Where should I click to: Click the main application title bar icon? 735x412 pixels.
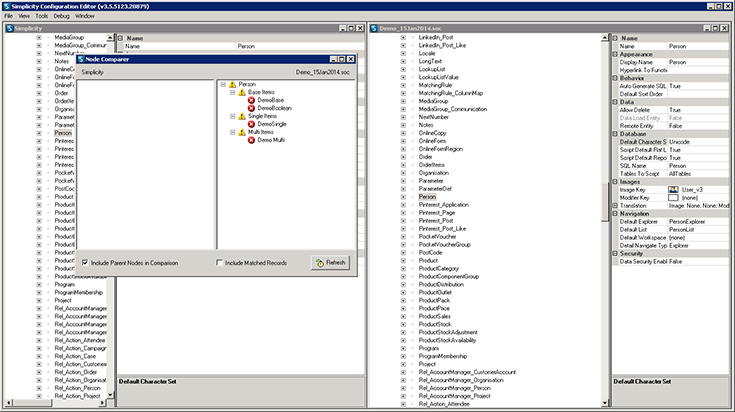coord(6,6)
